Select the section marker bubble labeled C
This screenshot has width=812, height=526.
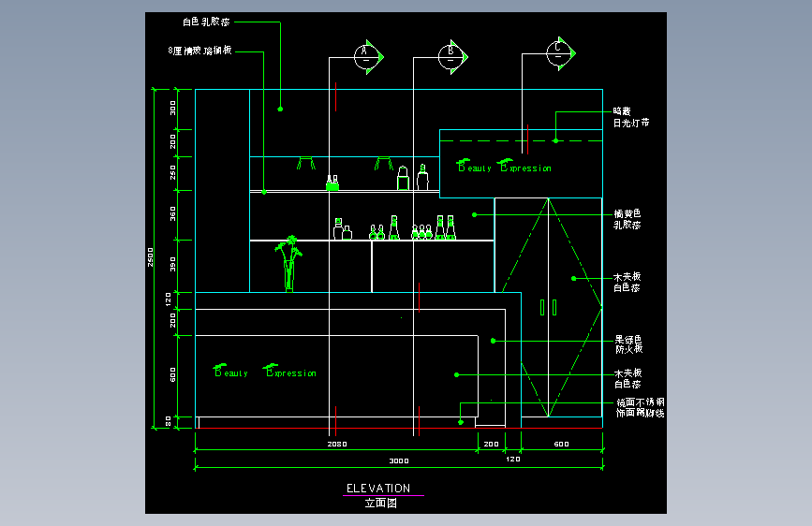click(x=561, y=53)
